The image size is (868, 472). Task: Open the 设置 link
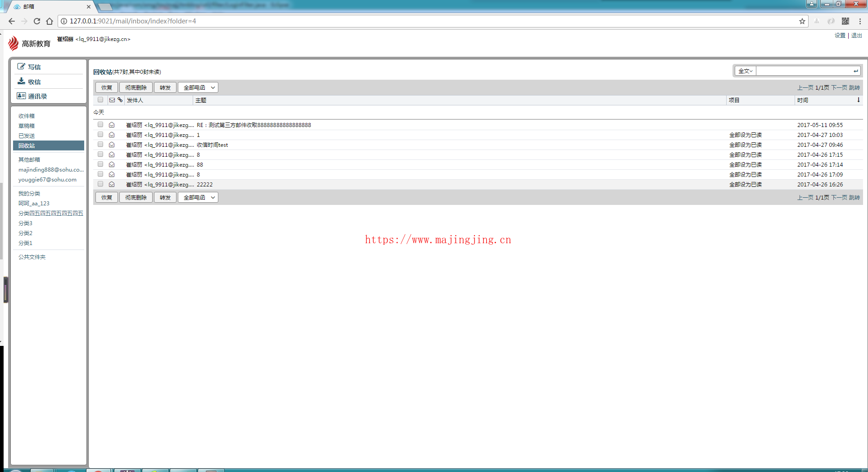(840, 36)
